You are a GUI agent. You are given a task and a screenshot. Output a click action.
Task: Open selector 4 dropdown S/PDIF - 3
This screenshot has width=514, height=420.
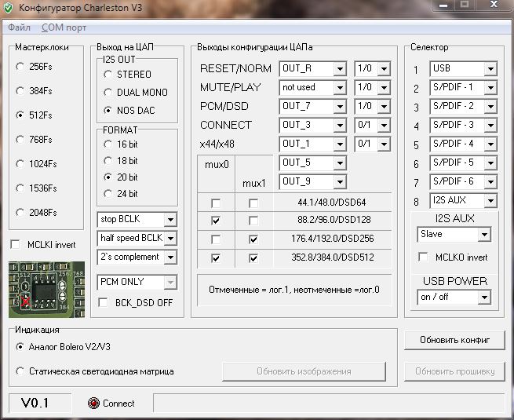[464, 125]
